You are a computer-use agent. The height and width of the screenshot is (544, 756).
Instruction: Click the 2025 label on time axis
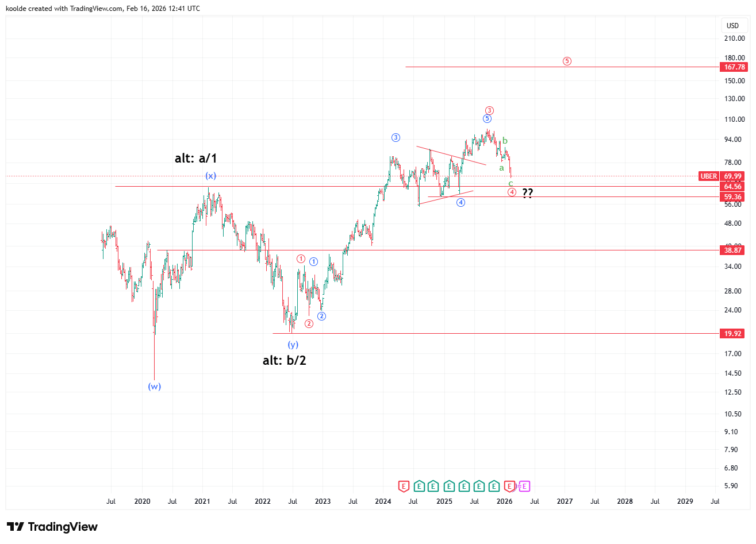[x=444, y=501]
